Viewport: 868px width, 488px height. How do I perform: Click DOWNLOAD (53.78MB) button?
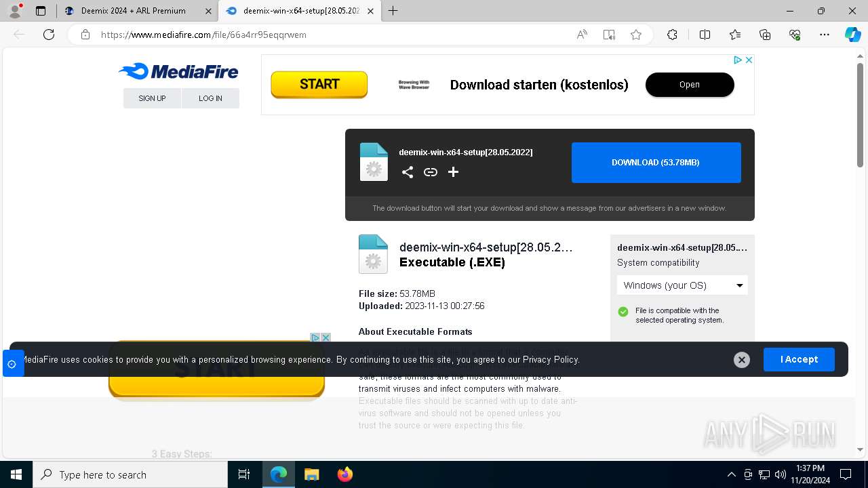(656, 163)
